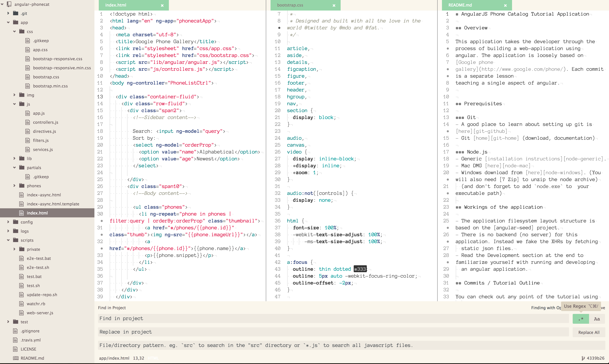Toggle the Use Regex (.*) option

click(580, 319)
